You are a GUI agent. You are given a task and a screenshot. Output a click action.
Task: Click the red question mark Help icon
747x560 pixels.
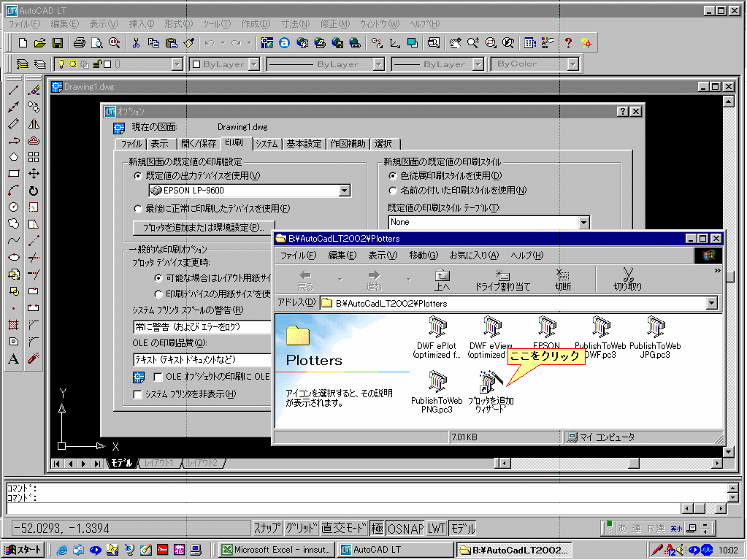coord(568,43)
